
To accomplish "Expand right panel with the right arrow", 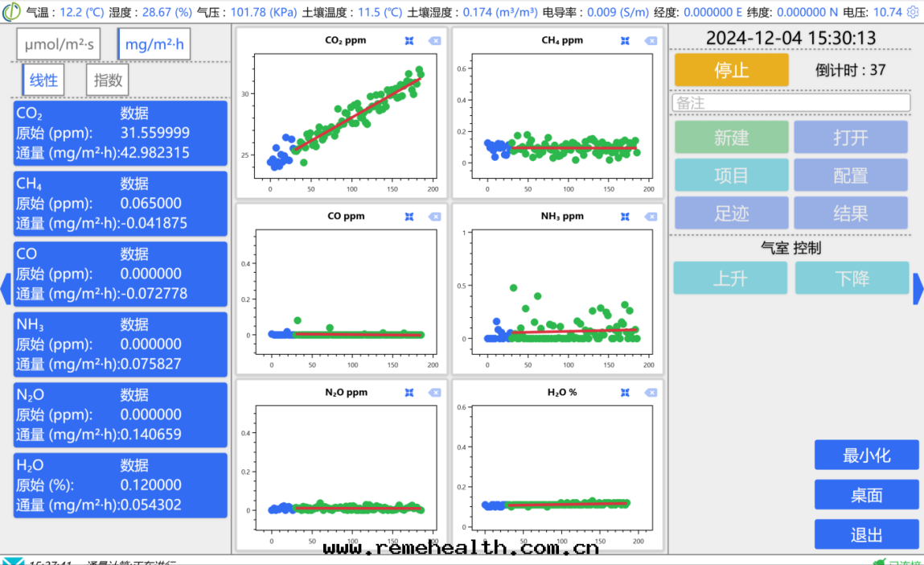I will (x=918, y=288).
